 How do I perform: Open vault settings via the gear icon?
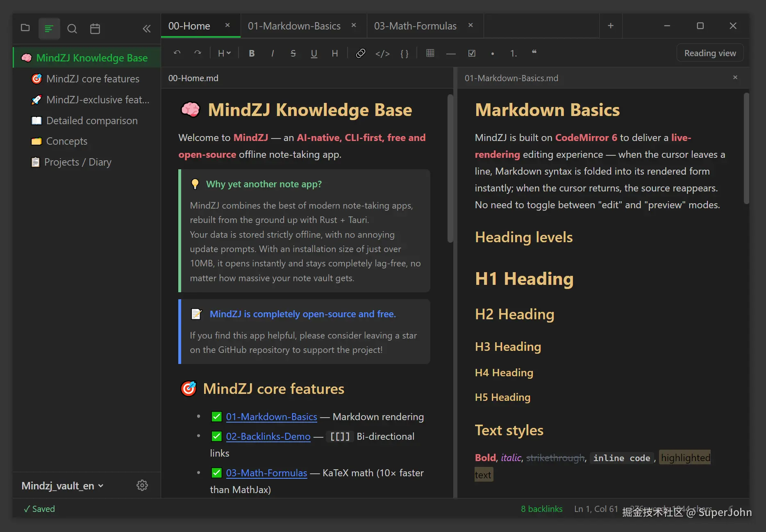(142, 485)
